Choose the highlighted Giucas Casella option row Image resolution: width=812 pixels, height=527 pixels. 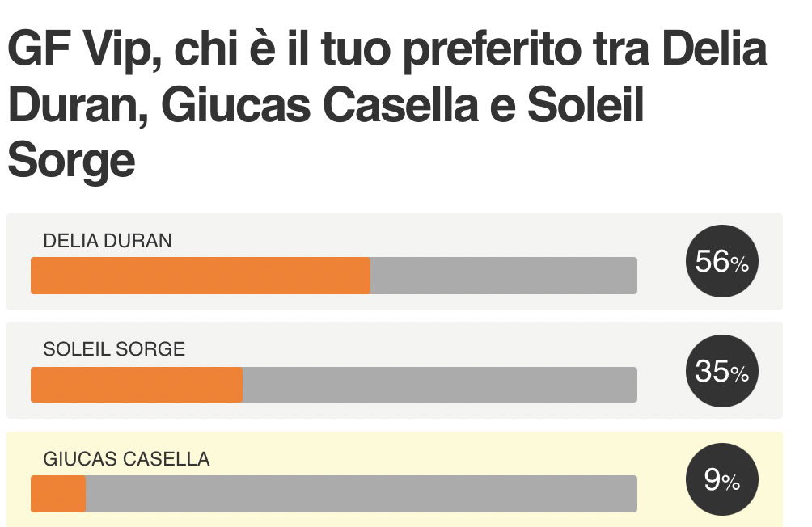pos(395,479)
